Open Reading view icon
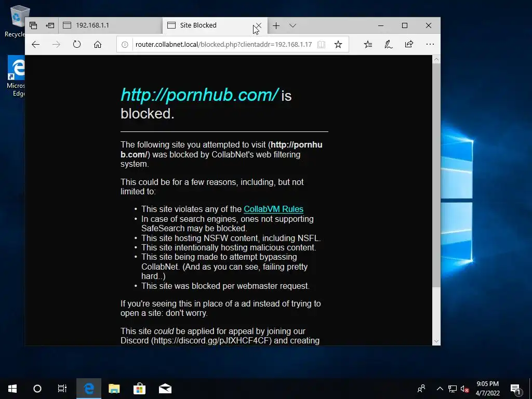532x399 pixels. 321,45
